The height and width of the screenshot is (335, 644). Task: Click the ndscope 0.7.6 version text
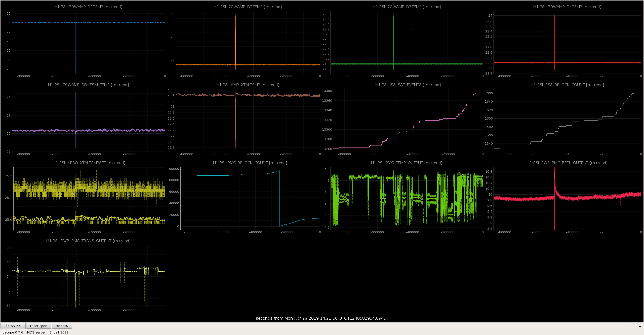click(x=12, y=332)
